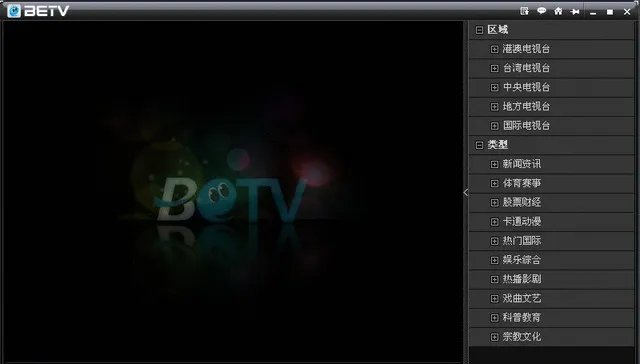The image size is (640, 364).
Task: Open the 新闻资讯 category label
Action: (522, 164)
